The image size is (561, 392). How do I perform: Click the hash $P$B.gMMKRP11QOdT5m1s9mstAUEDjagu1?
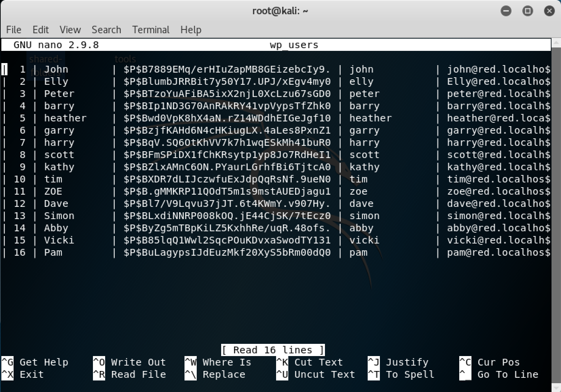(227, 192)
